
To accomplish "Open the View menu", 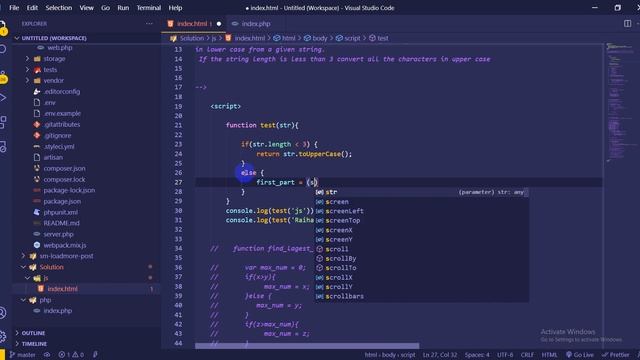I will (x=86, y=8).
